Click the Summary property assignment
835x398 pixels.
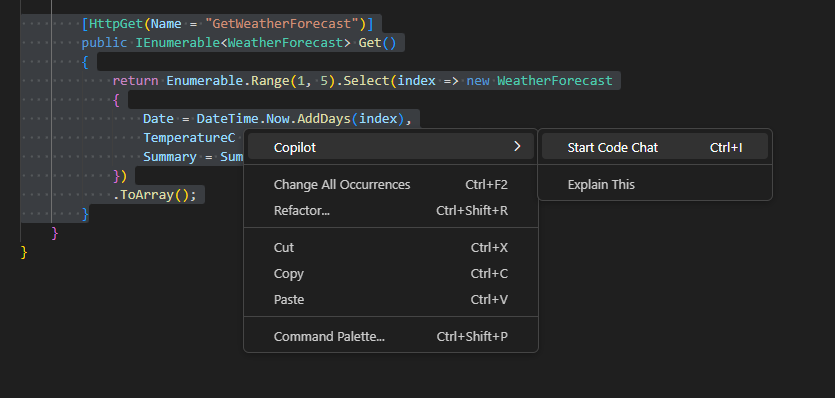[x=193, y=157]
